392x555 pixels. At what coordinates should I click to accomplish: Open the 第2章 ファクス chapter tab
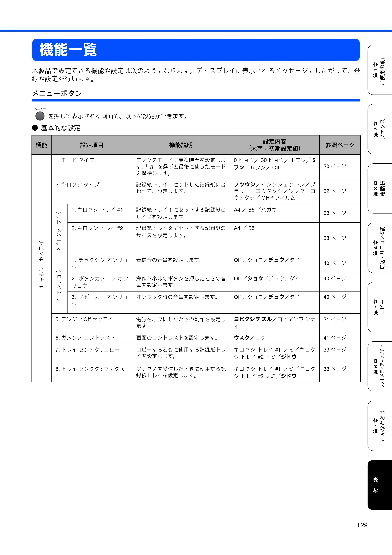[x=380, y=129]
